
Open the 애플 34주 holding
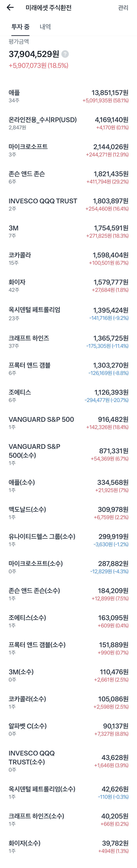[68, 96]
